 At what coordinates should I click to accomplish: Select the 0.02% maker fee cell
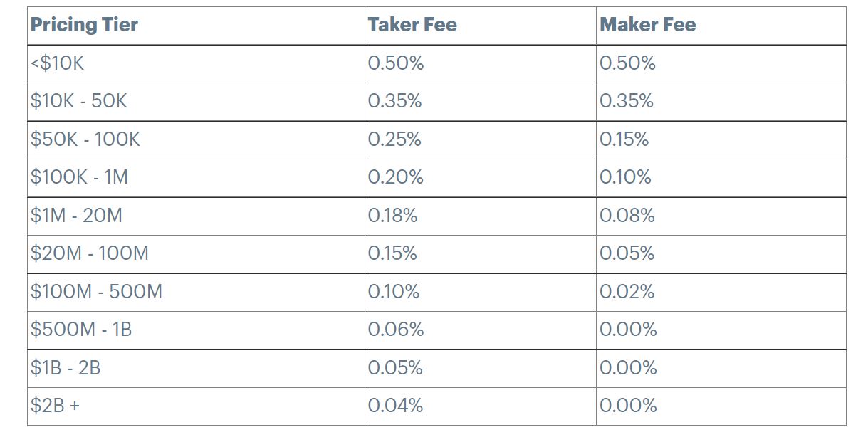click(x=721, y=293)
